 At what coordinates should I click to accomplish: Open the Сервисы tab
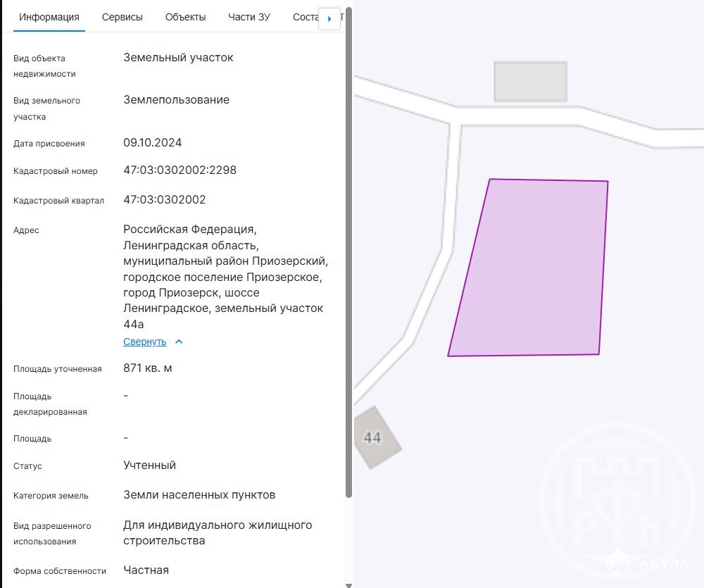122,18
